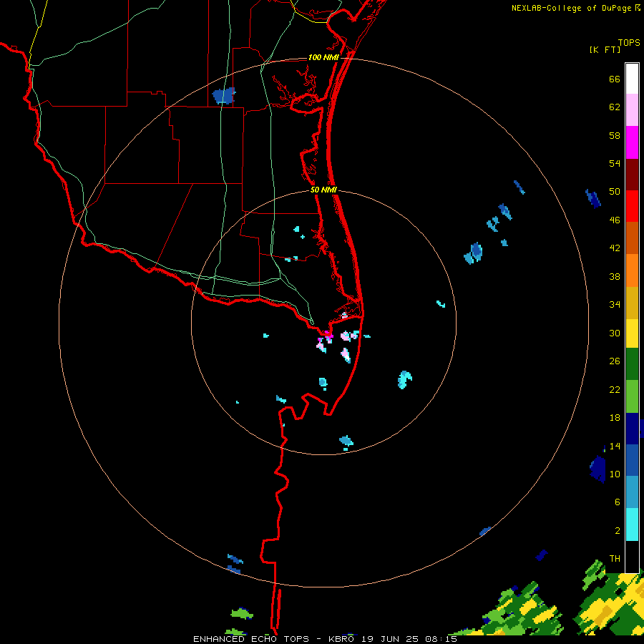644x644 pixels.
Task: Pick the gold legend swatch
Action: [x=632, y=302]
